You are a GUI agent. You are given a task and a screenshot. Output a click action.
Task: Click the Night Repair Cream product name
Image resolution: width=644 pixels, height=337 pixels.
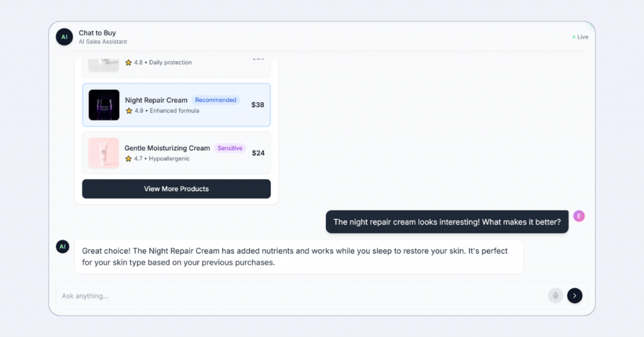coord(156,100)
